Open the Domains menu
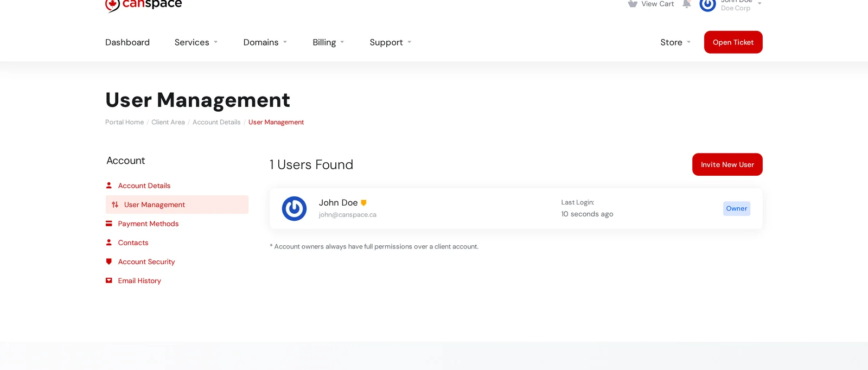 click(265, 42)
